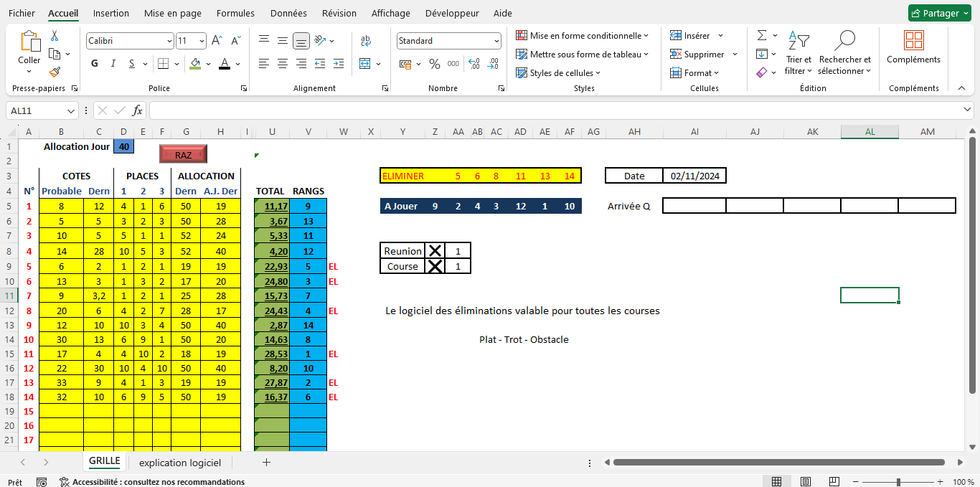980x487 pixels.
Task: Cut selection with the scissors icon
Action: 55,36
